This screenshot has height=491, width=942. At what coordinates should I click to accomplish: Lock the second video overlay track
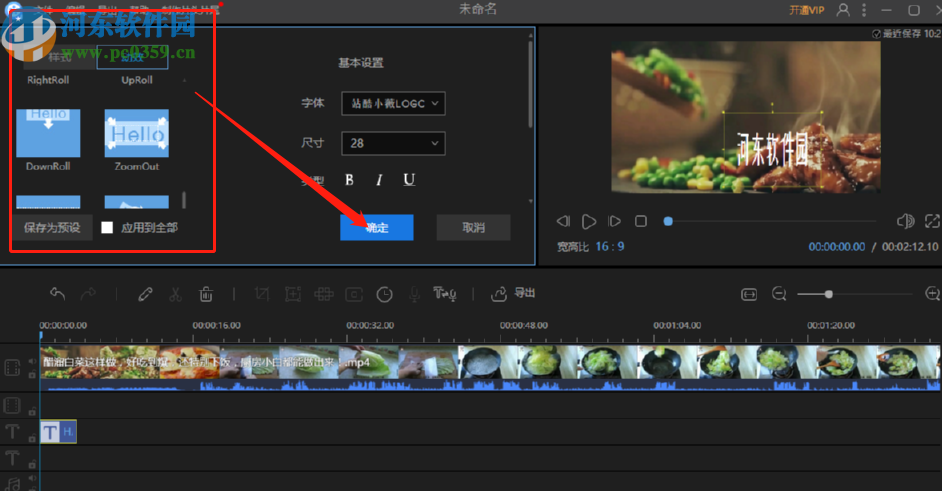32,412
